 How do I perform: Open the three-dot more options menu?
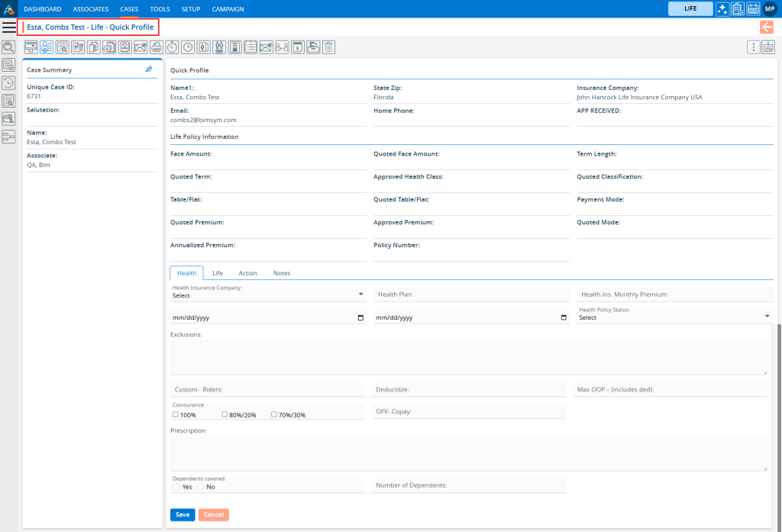pos(753,47)
